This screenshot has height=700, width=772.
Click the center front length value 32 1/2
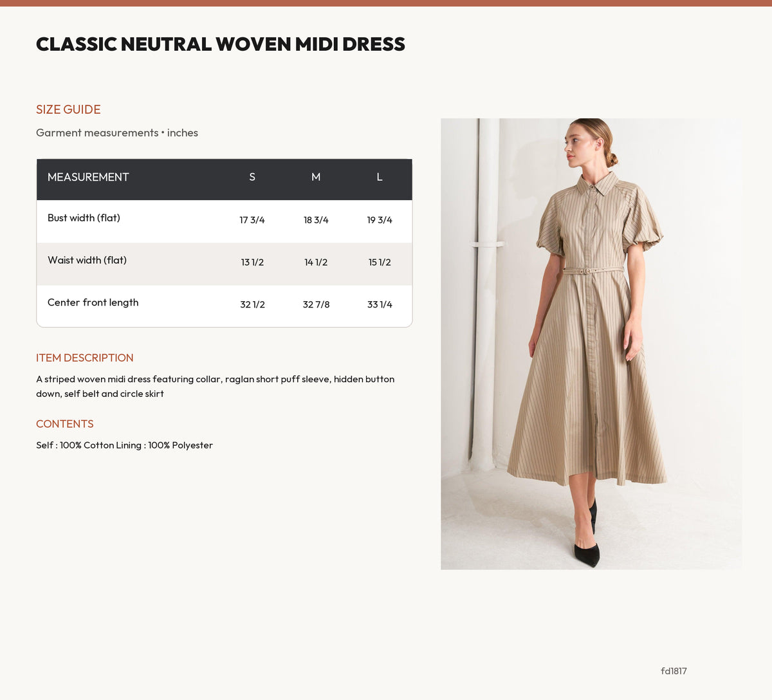pyautogui.click(x=252, y=304)
